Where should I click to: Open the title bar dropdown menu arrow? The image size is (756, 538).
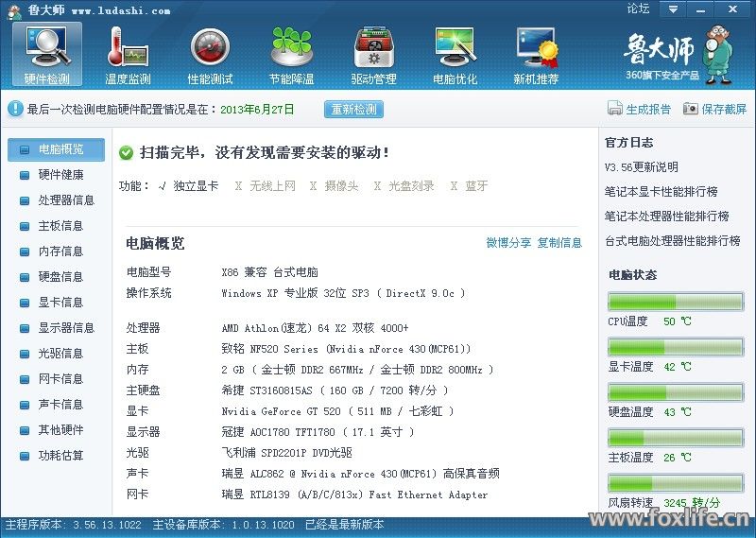click(x=672, y=9)
